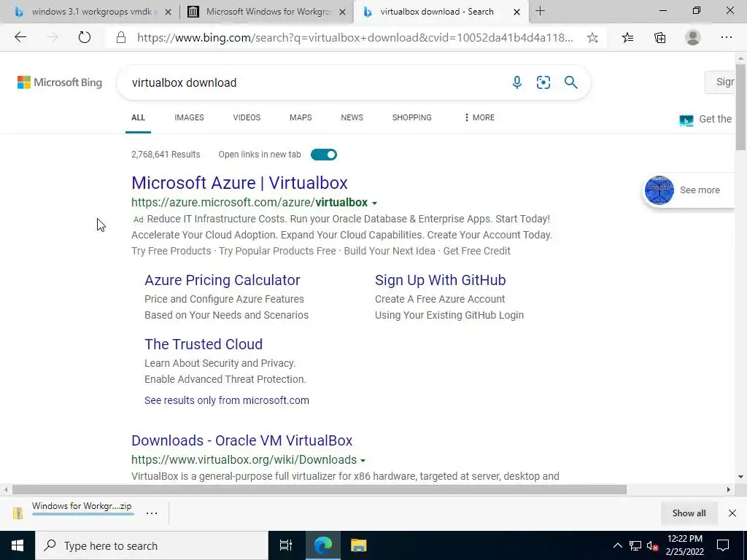Viewport: 747px width, 560px height.
Task: Go to Microsoft Bing home logo
Action: click(60, 82)
